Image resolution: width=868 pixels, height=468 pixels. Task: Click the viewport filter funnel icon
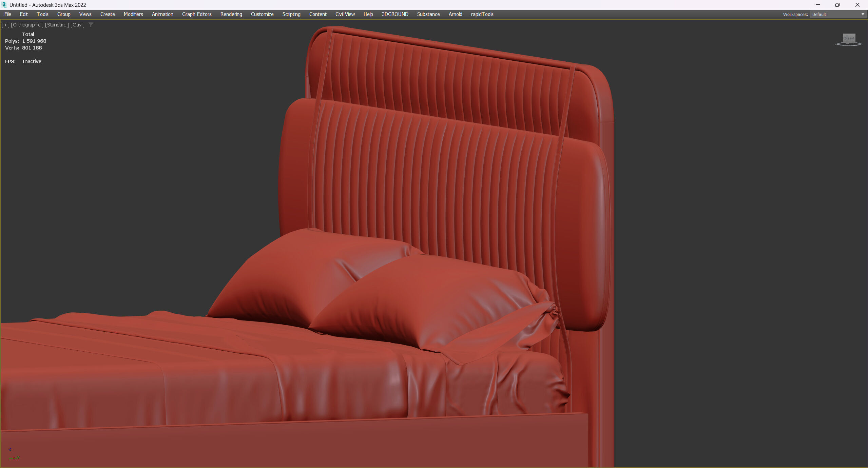coord(91,25)
